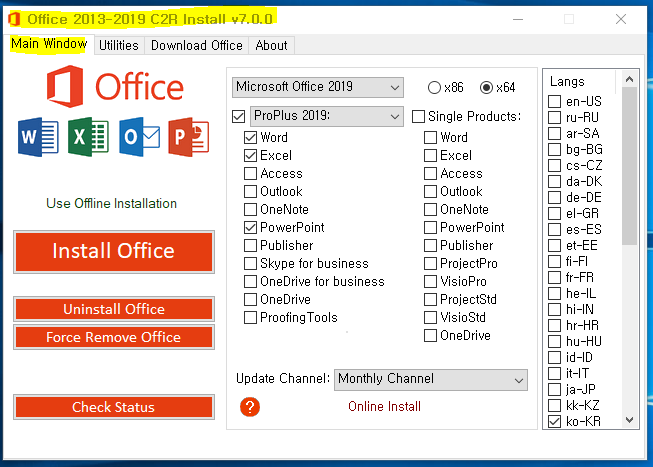
Task: Click the large Office logo image
Action: tap(115, 86)
